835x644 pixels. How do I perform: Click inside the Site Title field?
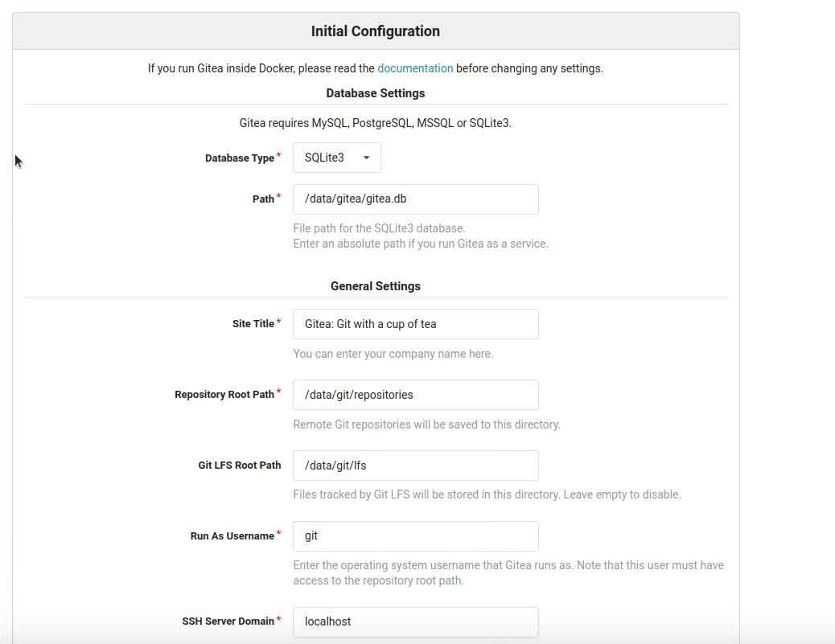click(x=415, y=323)
